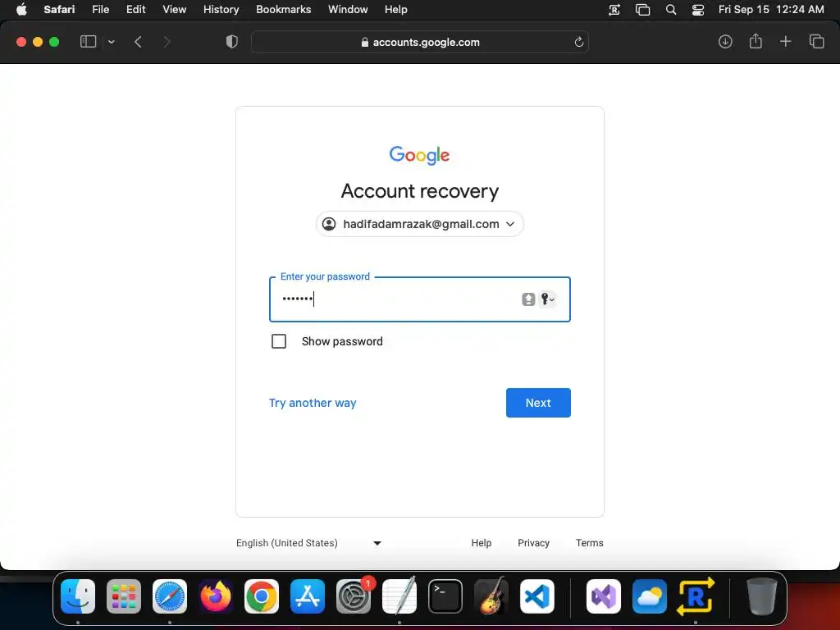Open the Apple menu
The width and height of the screenshot is (840, 630).
tap(21, 9)
